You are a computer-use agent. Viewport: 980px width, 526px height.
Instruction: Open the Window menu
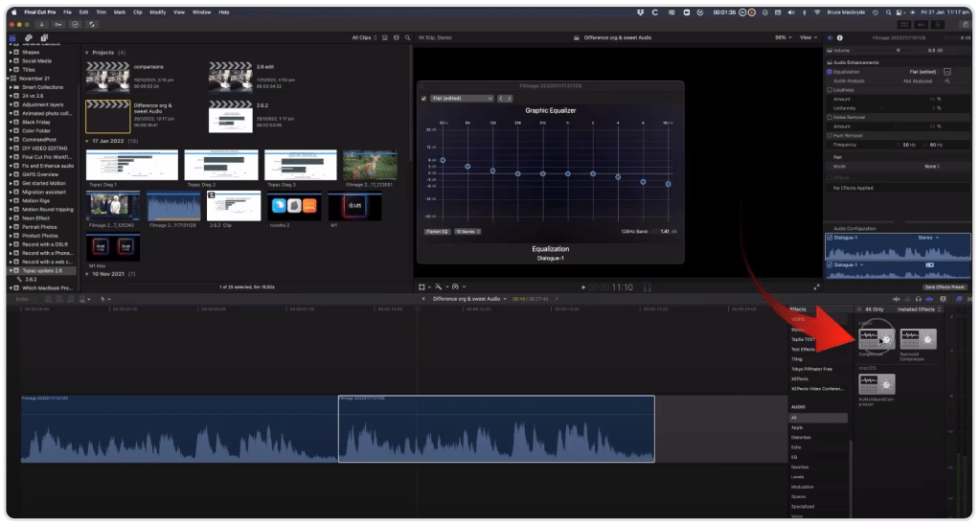201,11
